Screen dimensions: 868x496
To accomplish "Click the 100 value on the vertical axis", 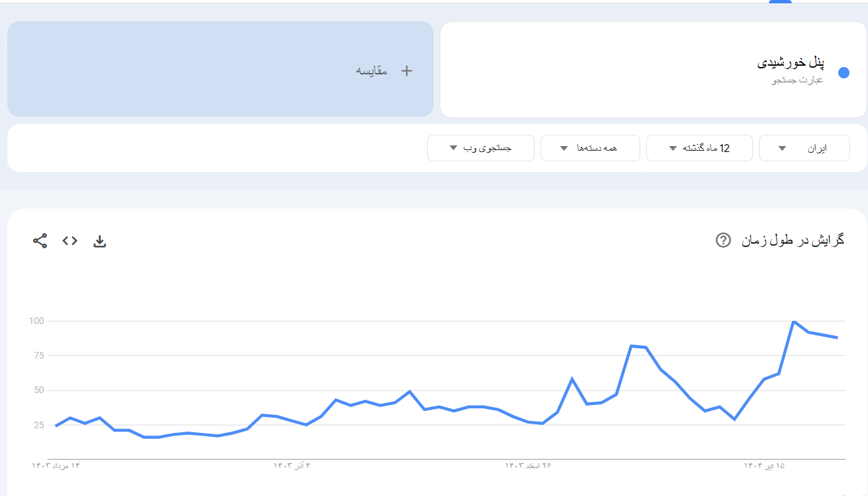I will 36,321.
